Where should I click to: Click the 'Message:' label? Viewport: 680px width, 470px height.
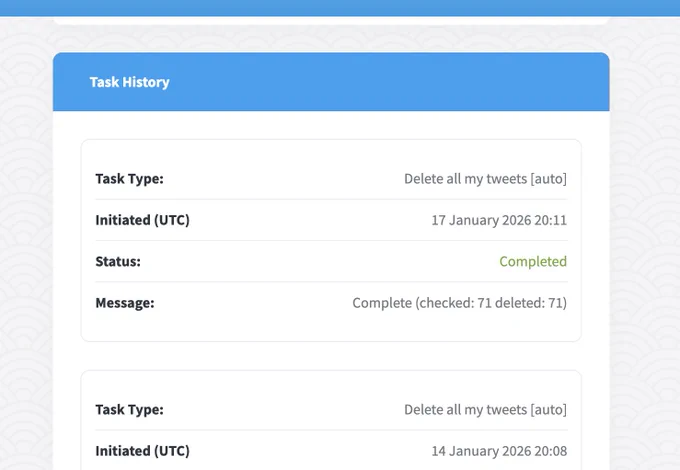[x=125, y=303]
